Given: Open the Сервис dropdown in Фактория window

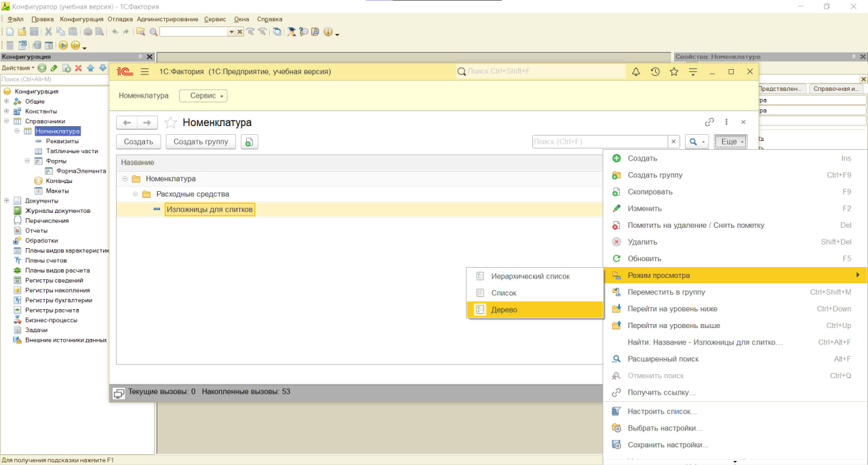Looking at the screenshot, I should 203,96.
